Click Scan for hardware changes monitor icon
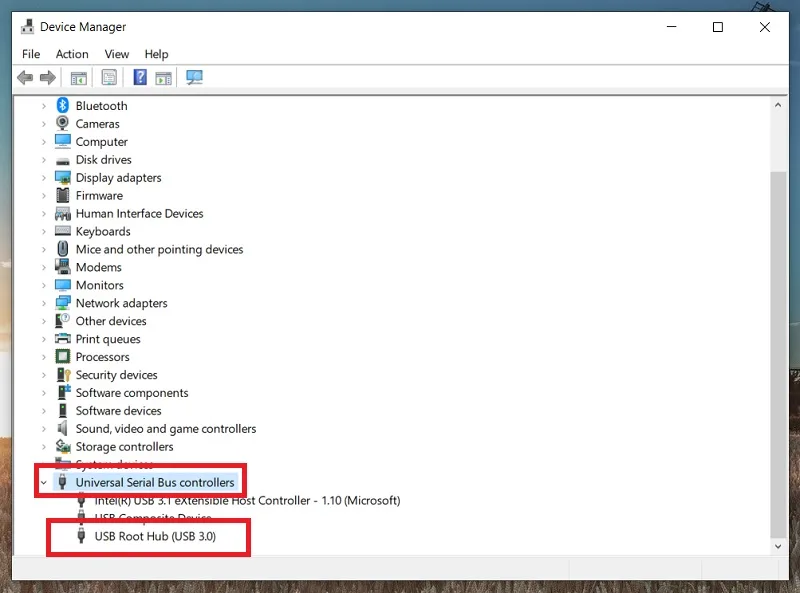Viewport: 800px width, 593px height. [x=194, y=78]
